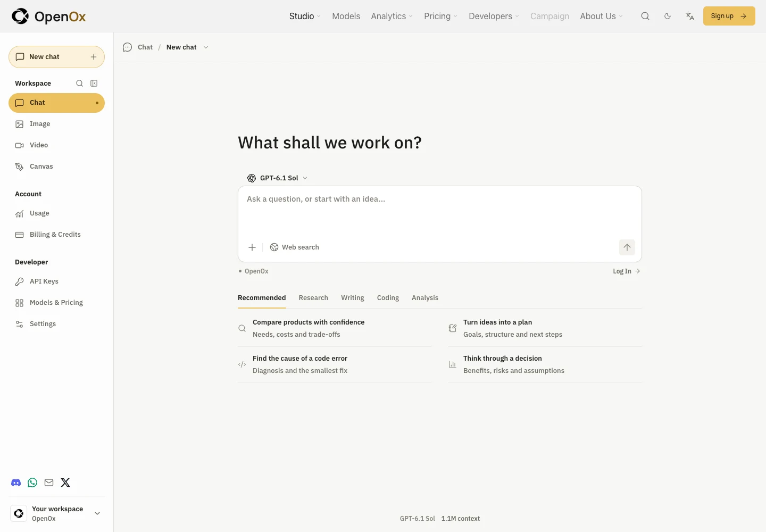Open Models & Pricing in the sidebar
Image resolution: width=766 pixels, height=532 pixels.
click(x=56, y=303)
